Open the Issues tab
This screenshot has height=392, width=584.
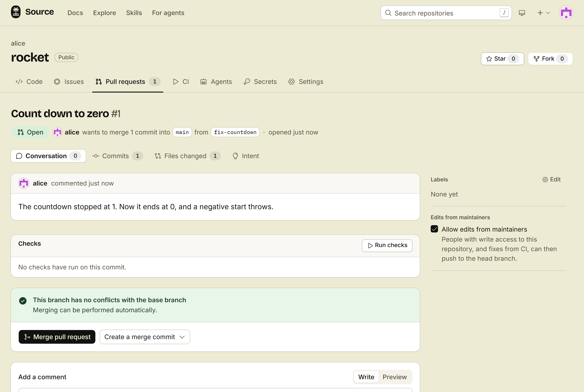[69, 82]
